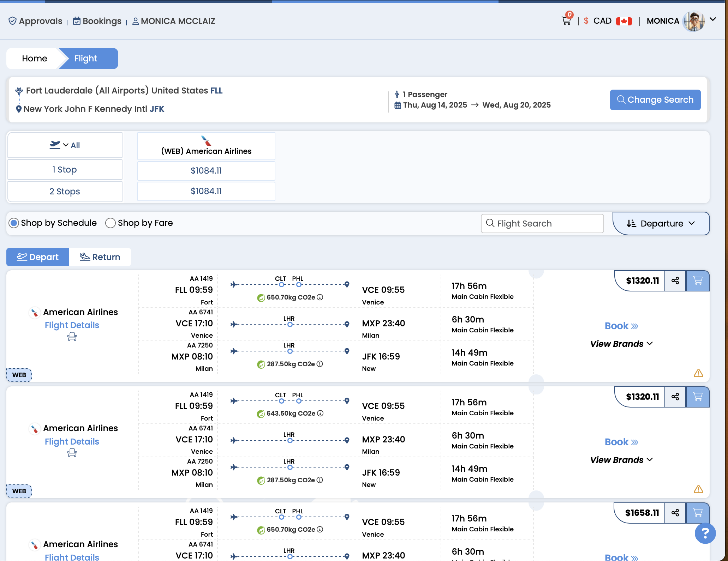Image resolution: width=728 pixels, height=561 pixels.
Task: Click the CAD dollar sign icon
Action: coord(586,21)
